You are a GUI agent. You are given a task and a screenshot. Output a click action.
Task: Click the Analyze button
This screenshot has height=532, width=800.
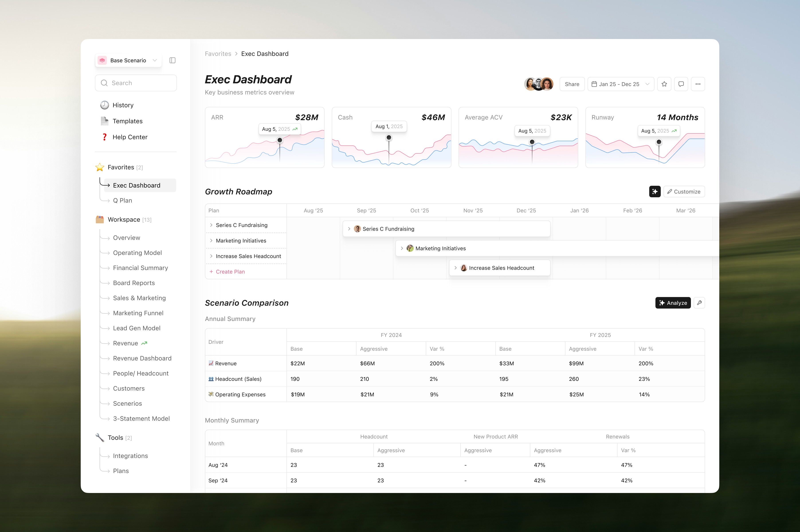coord(673,303)
